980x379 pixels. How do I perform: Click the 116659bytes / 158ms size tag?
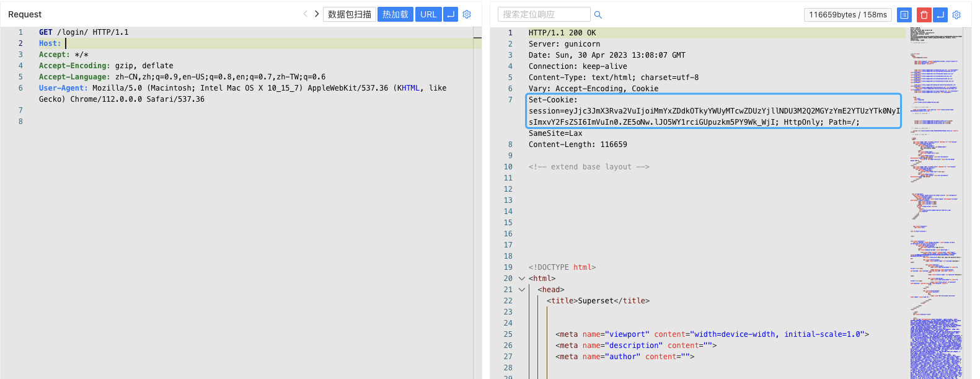847,15
